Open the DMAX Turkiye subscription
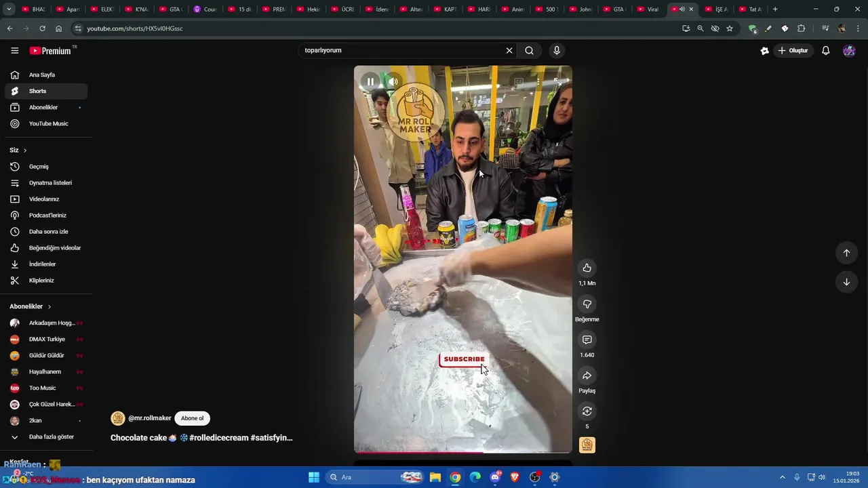868x488 pixels. tap(46, 340)
